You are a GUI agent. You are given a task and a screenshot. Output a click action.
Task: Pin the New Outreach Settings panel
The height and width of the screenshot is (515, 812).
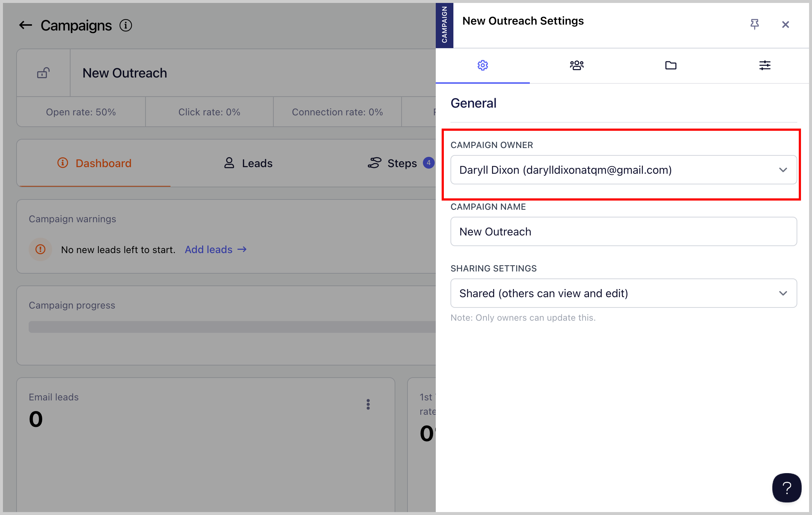pyautogui.click(x=754, y=24)
